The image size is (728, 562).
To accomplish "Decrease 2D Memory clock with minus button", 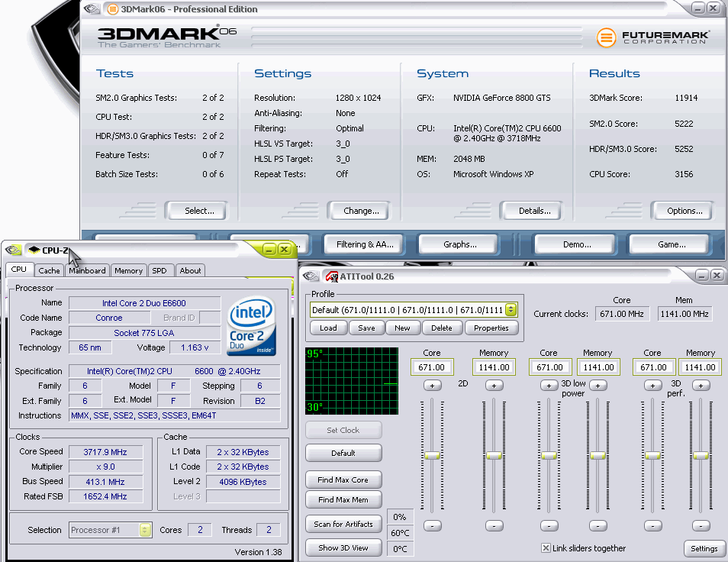I will tap(494, 526).
